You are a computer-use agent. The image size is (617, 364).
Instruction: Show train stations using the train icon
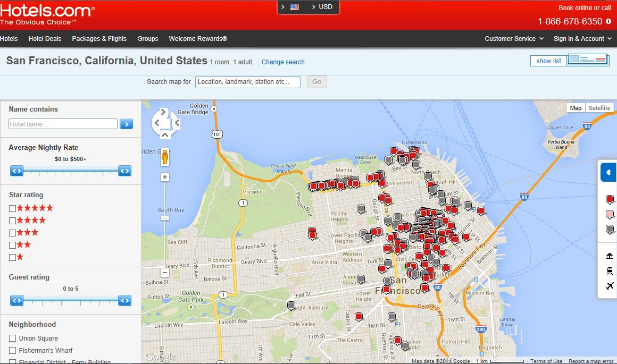610,271
